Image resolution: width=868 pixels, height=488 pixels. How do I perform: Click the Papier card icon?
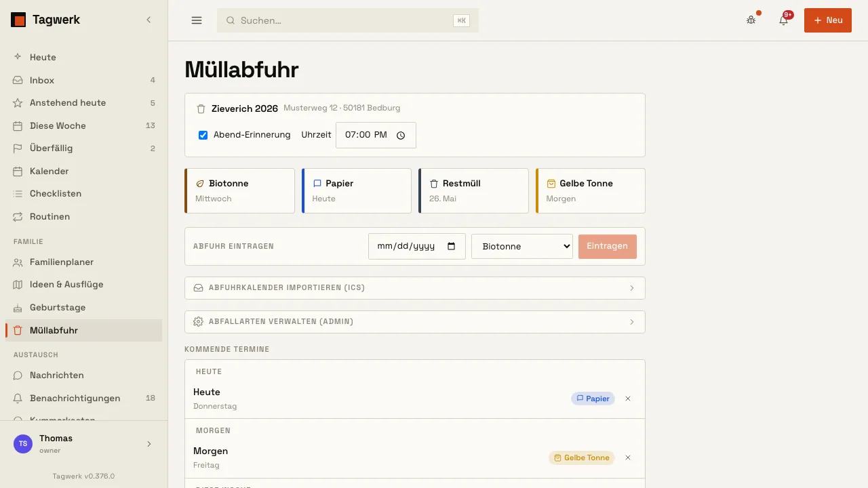point(317,184)
